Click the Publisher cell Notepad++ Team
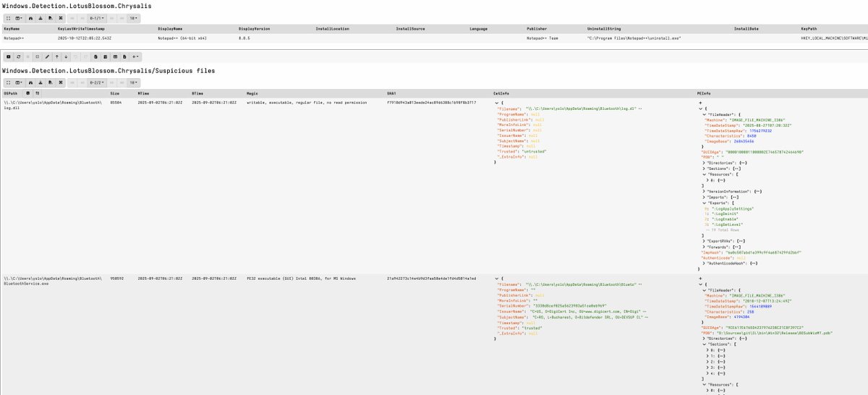 point(542,38)
